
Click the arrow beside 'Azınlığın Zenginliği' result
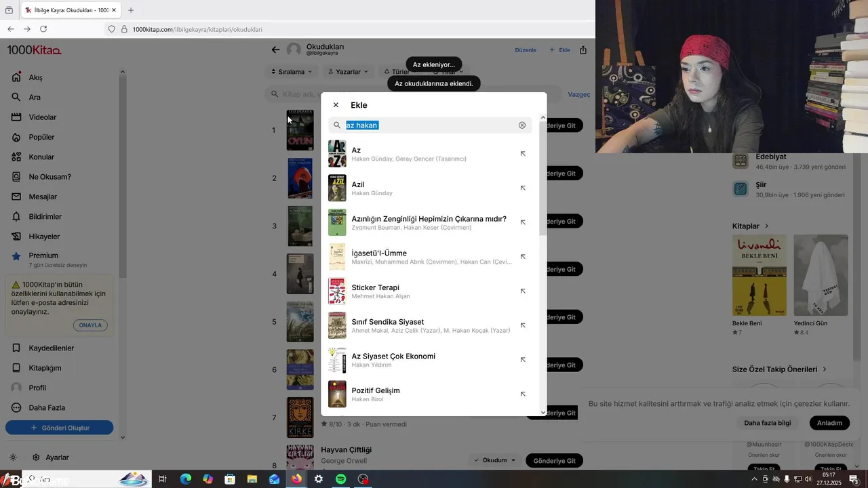[x=523, y=222]
